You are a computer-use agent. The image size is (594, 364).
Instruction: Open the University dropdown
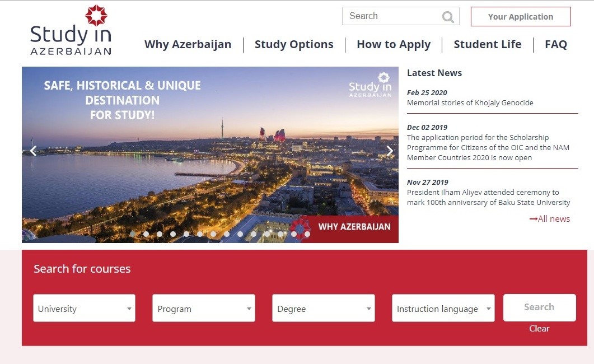[x=84, y=309]
